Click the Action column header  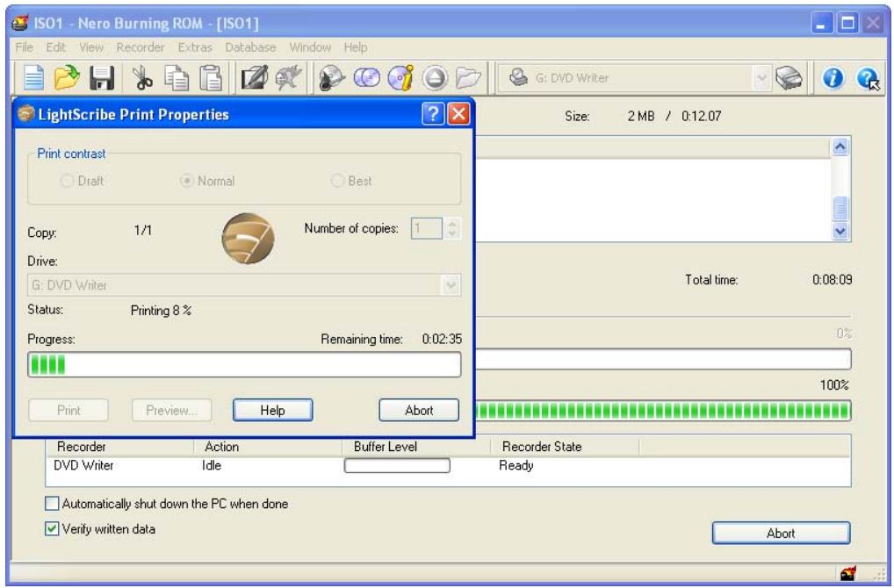click(268, 447)
